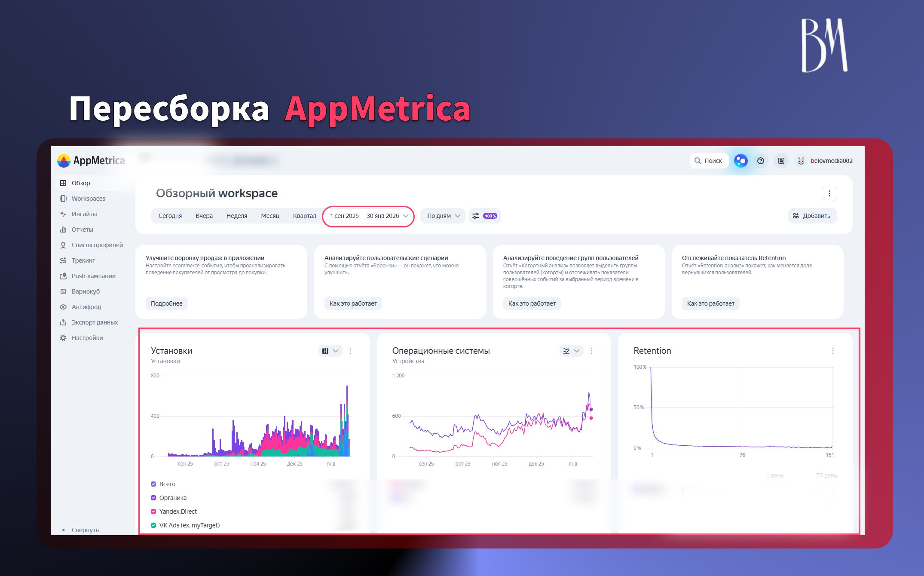Click the news panel icon beside help
Screen dimensions: 924x576
point(781,161)
